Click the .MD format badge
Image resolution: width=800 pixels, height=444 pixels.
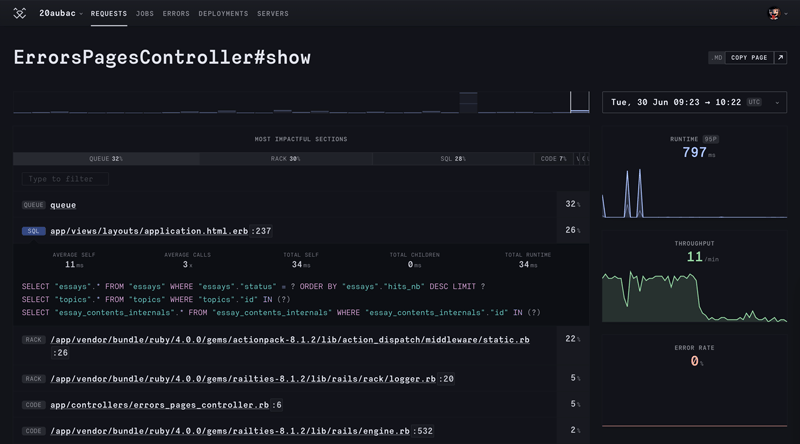[x=717, y=58]
